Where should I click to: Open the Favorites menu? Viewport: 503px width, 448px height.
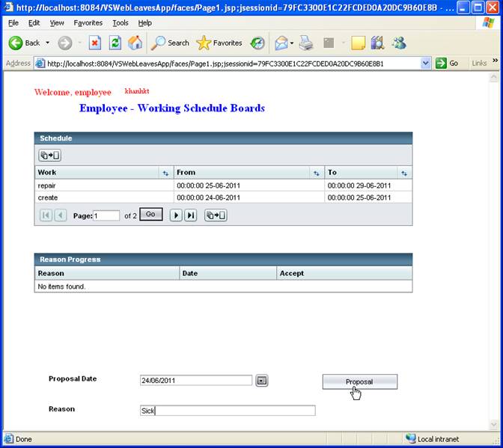click(88, 22)
